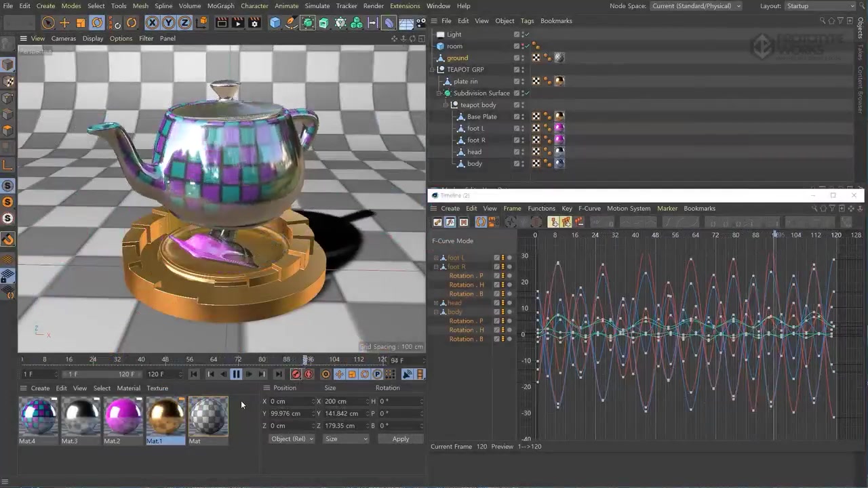Enable keyframe recording with the red key icon
868x488 pixels.
pos(296,373)
